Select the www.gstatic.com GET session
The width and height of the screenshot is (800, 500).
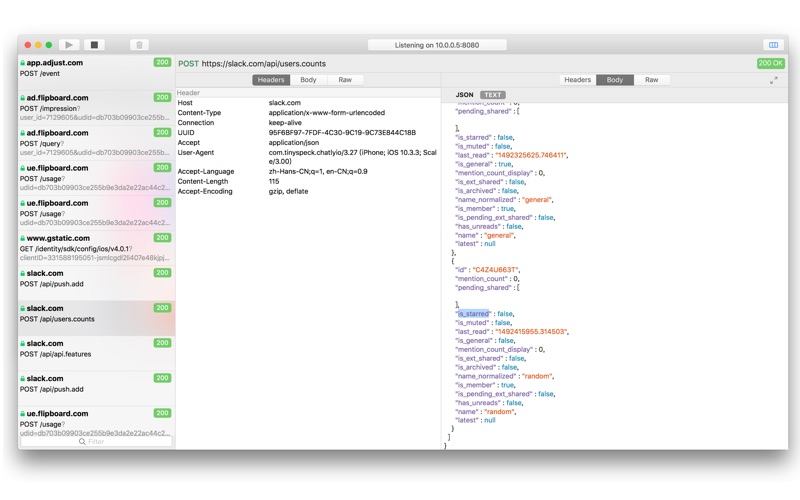coord(96,248)
